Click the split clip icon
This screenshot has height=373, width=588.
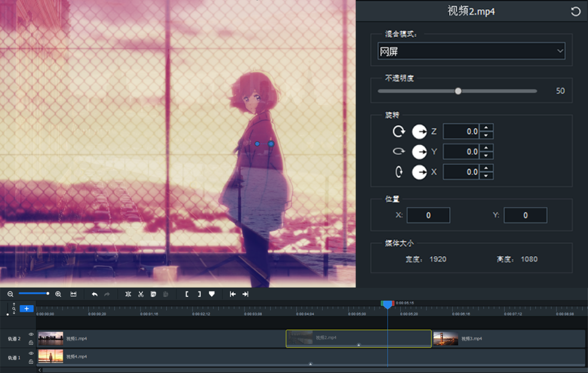(x=128, y=294)
